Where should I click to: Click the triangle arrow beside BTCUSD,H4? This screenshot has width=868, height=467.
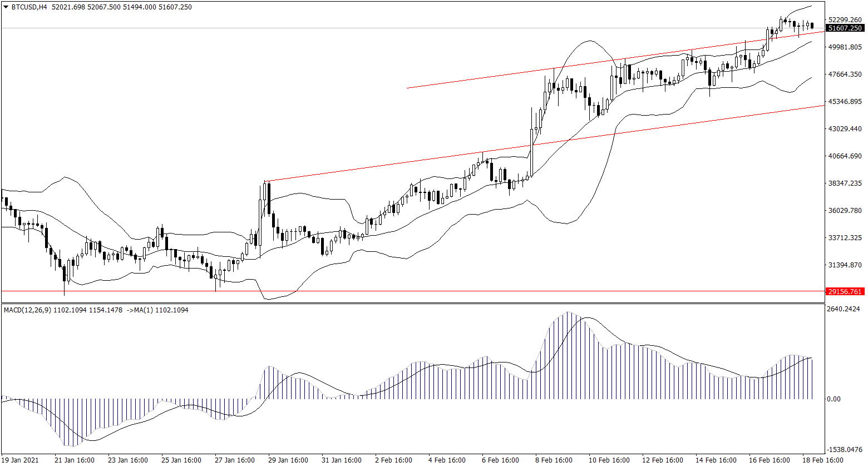click(6, 7)
